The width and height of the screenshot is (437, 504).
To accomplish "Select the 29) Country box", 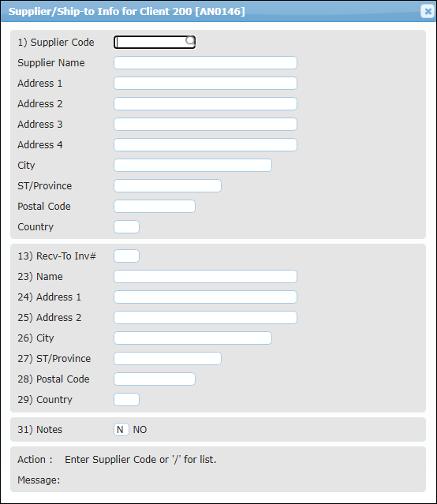I will pyautogui.click(x=126, y=400).
